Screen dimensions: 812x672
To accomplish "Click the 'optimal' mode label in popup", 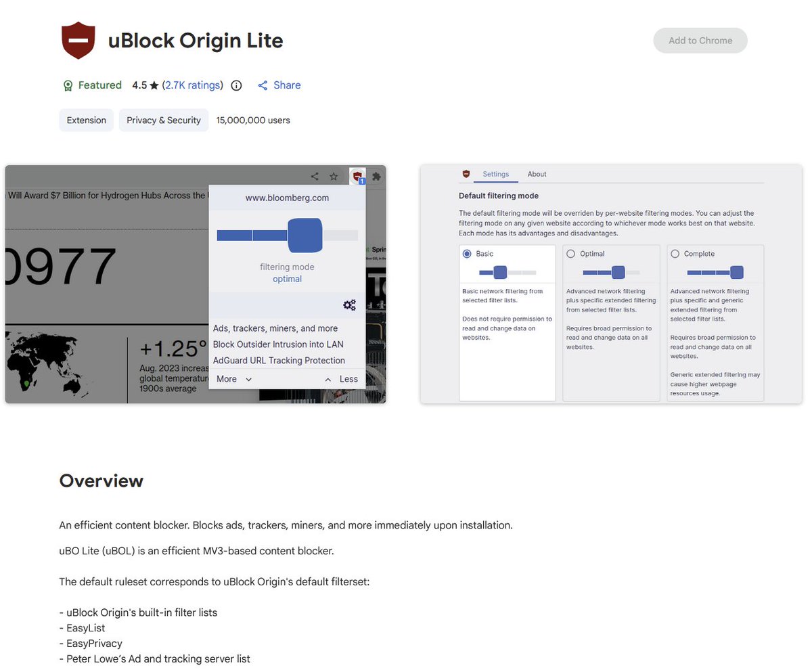I will point(287,279).
